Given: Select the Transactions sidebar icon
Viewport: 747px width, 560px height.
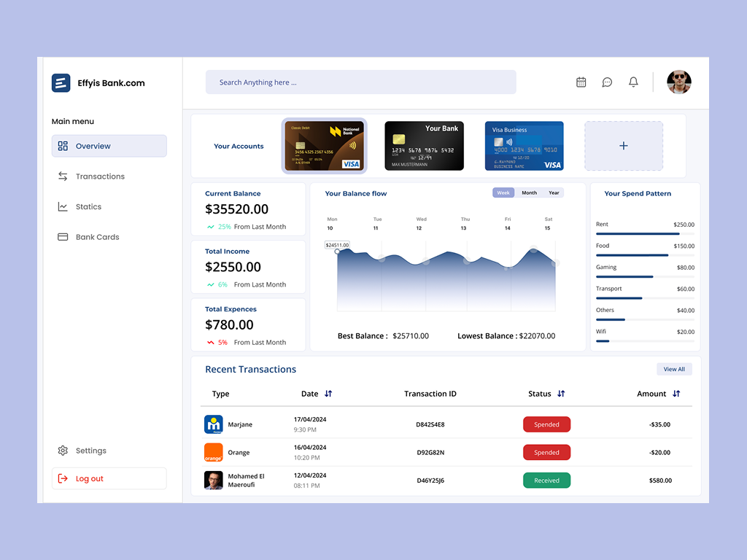Looking at the screenshot, I should [x=62, y=176].
